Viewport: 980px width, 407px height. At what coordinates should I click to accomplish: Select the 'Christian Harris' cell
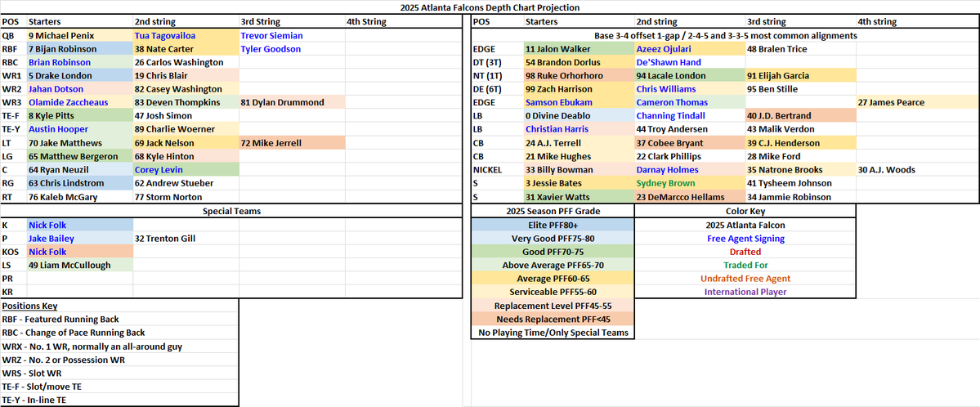(579, 129)
